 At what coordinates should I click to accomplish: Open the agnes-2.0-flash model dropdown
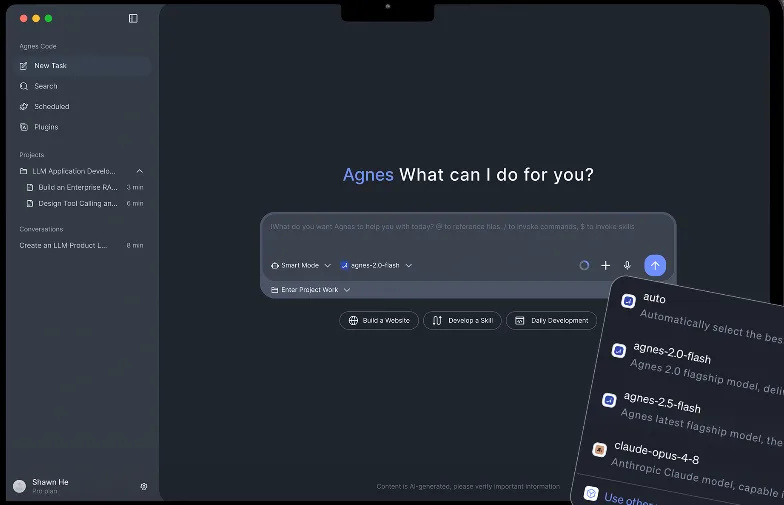click(376, 266)
